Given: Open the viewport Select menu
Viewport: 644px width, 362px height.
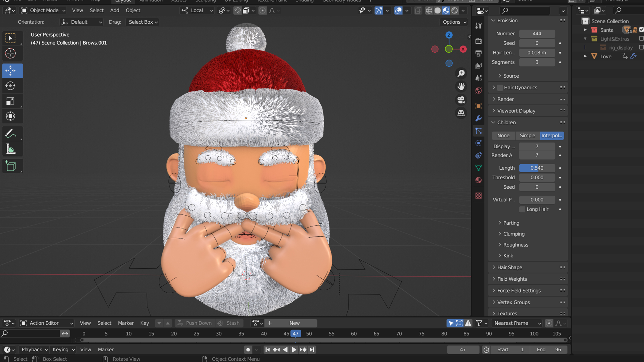Looking at the screenshot, I should click(97, 10).
